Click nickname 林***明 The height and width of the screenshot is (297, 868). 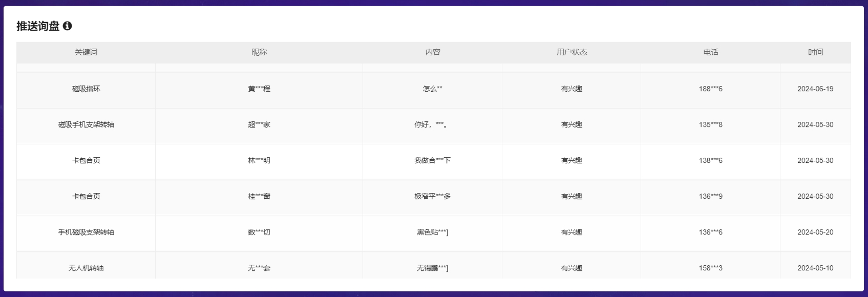tap(259, 161)
